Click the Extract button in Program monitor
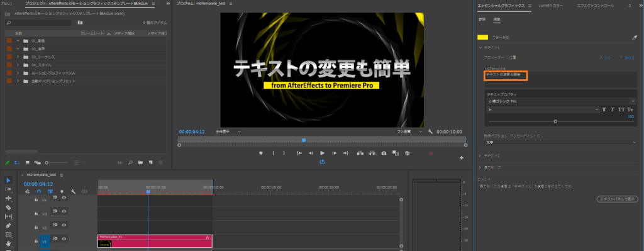644x251 pixels. click(372, 153)
